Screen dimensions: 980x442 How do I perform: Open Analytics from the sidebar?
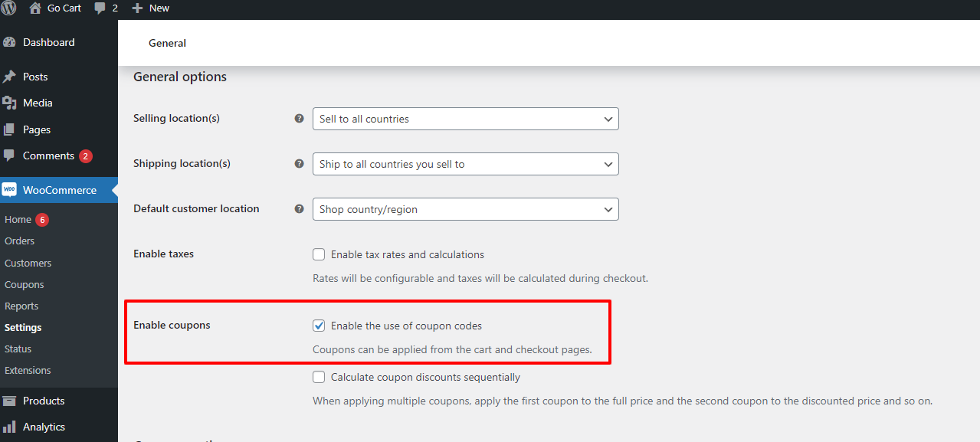pos(44,427)
